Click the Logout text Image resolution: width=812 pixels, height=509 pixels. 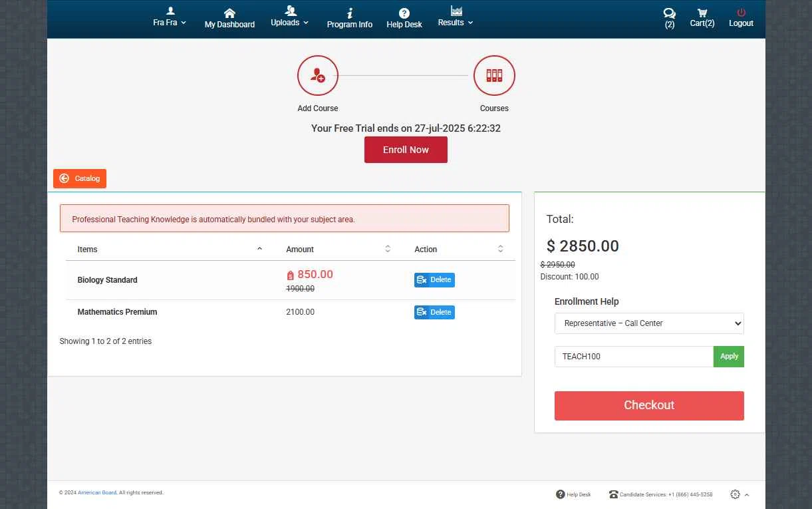tap(741, 23)
